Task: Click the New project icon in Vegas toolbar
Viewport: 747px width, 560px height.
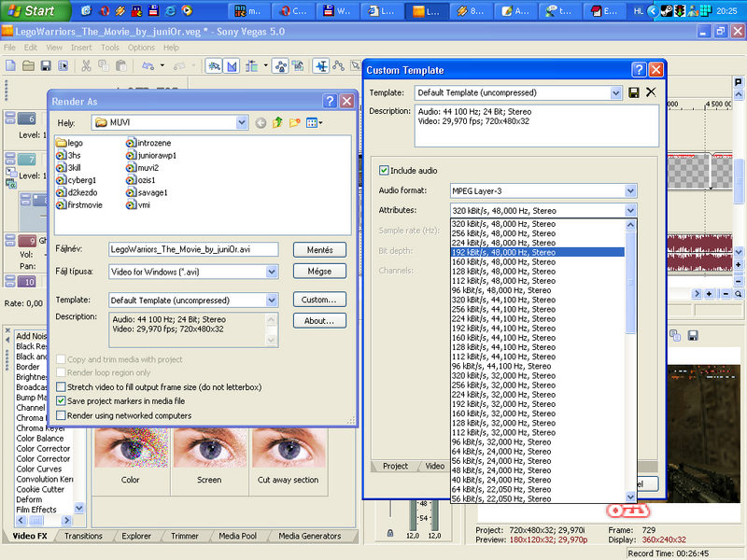Action: pos(11,65)
